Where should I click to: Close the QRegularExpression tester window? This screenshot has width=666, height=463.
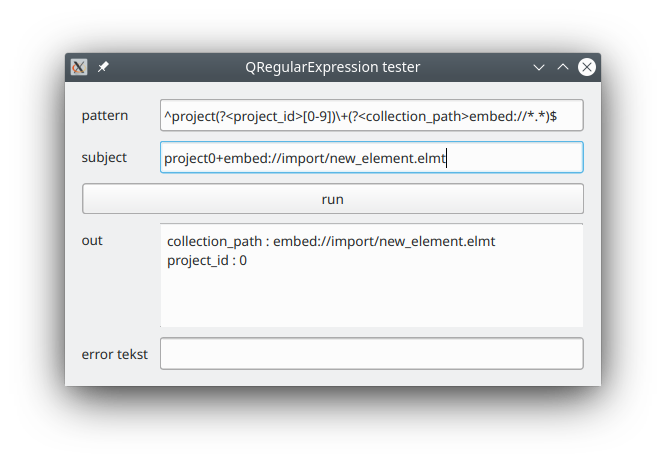click(x=587, y=67)
